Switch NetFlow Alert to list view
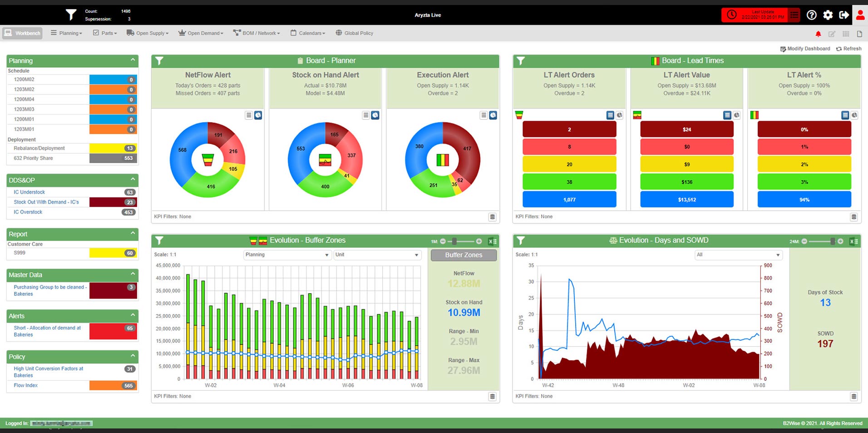 coord(248,115)
